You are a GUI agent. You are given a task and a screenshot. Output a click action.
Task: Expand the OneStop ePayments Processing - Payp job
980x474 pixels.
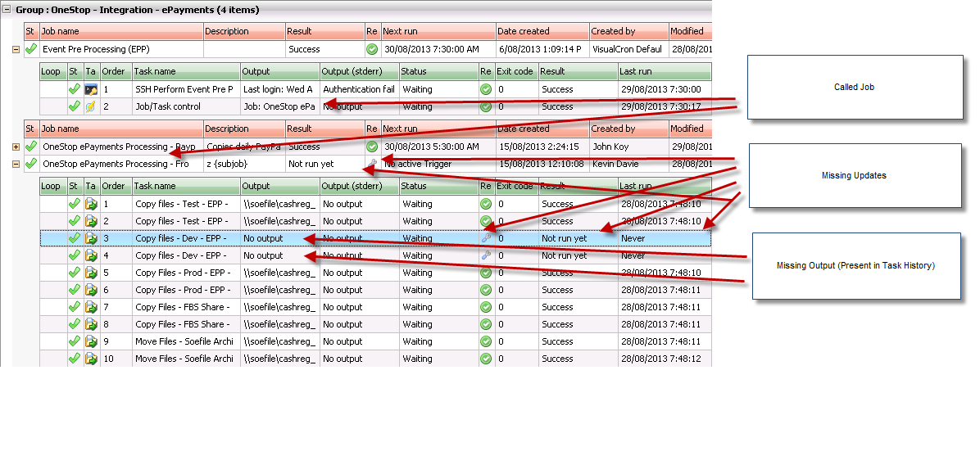[16, 147]
